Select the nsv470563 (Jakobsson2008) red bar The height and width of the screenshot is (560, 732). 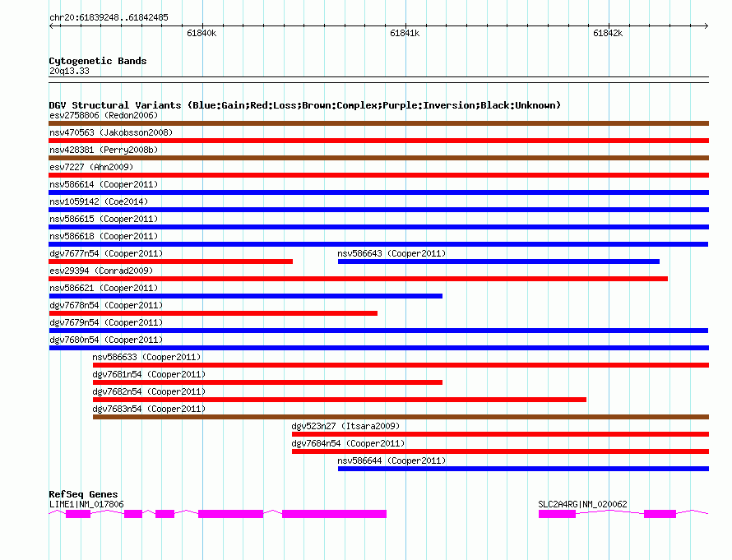click(x=378, y=141)
